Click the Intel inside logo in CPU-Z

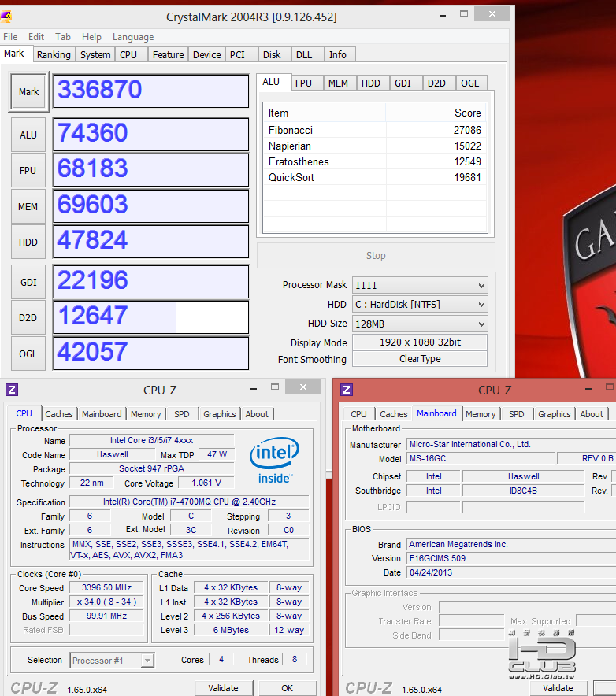pyautogui.click(x=274, y=460)
